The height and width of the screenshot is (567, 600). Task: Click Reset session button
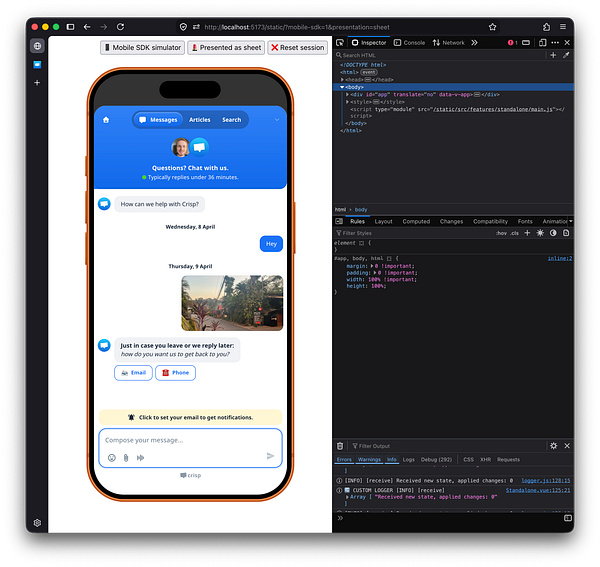coord(297,47)
